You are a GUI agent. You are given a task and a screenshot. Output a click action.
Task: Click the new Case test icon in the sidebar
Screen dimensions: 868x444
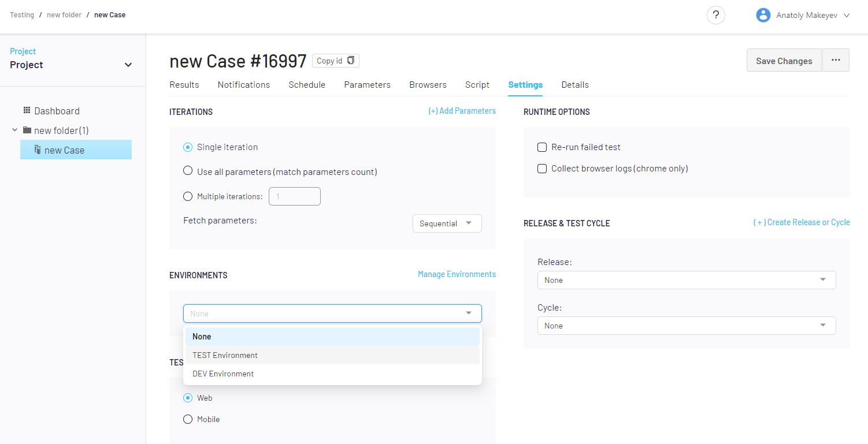[x=38, y=150]
